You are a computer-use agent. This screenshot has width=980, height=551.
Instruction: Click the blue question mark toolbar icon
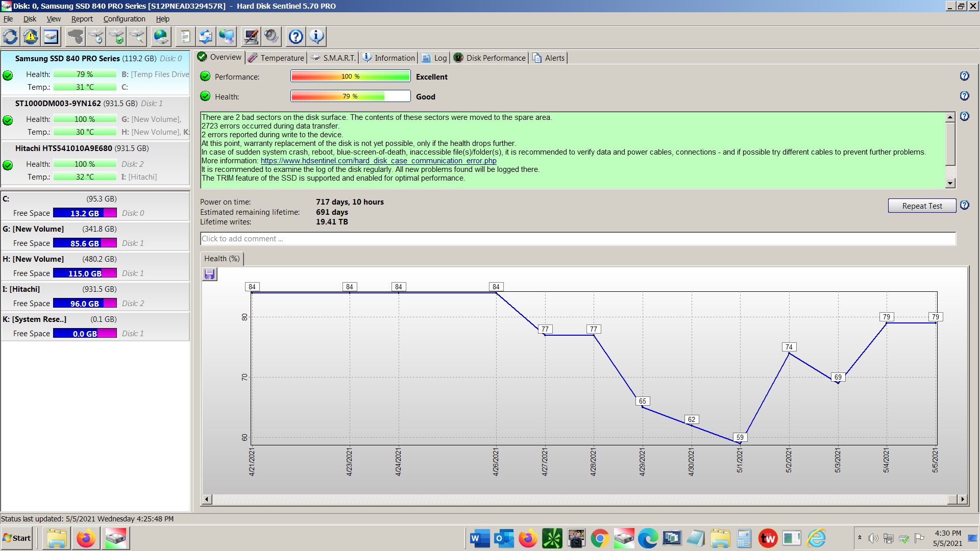[296, 37]
